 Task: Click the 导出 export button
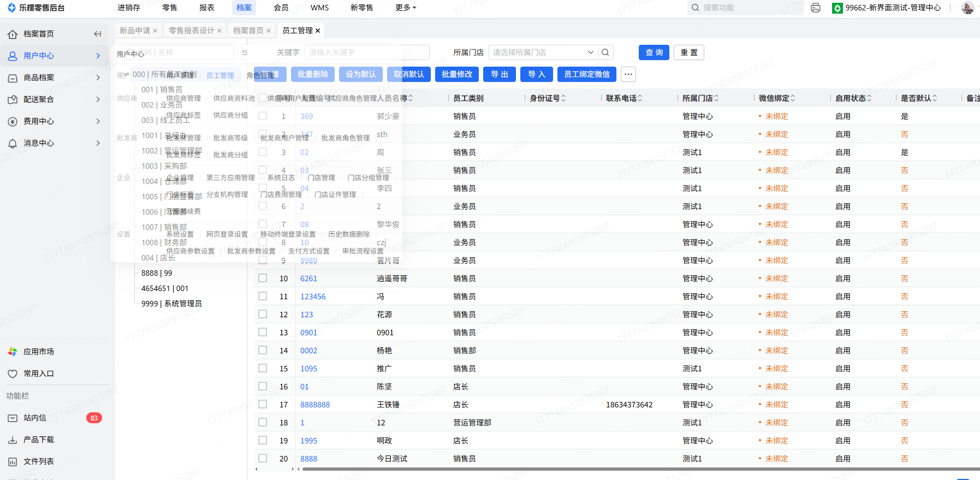tap(500, 74)
